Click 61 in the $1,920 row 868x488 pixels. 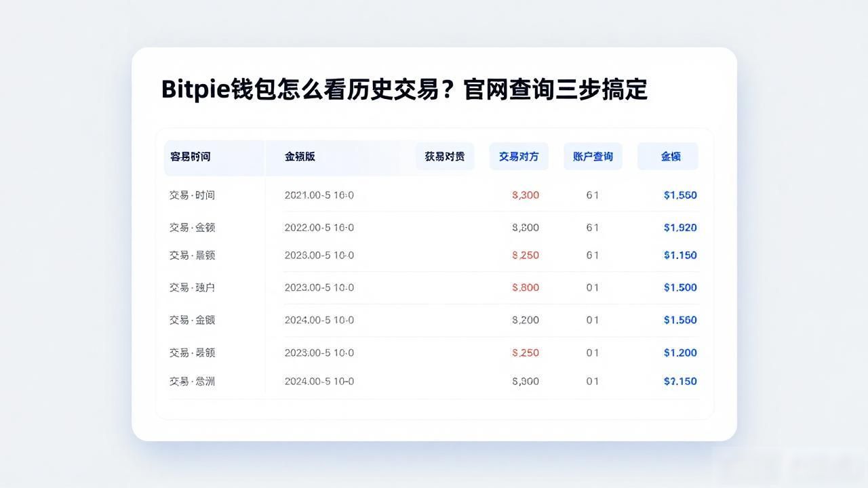tap(593, 228)
